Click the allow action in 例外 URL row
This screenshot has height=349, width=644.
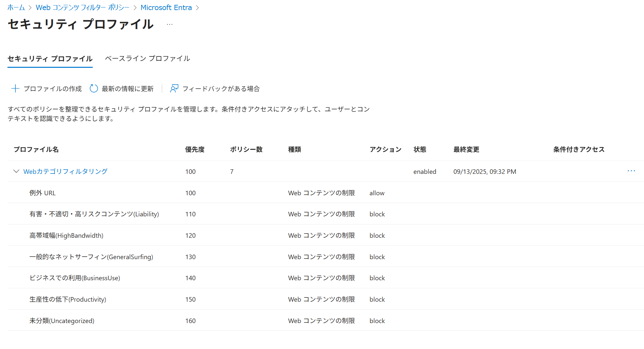click(377, 193)
